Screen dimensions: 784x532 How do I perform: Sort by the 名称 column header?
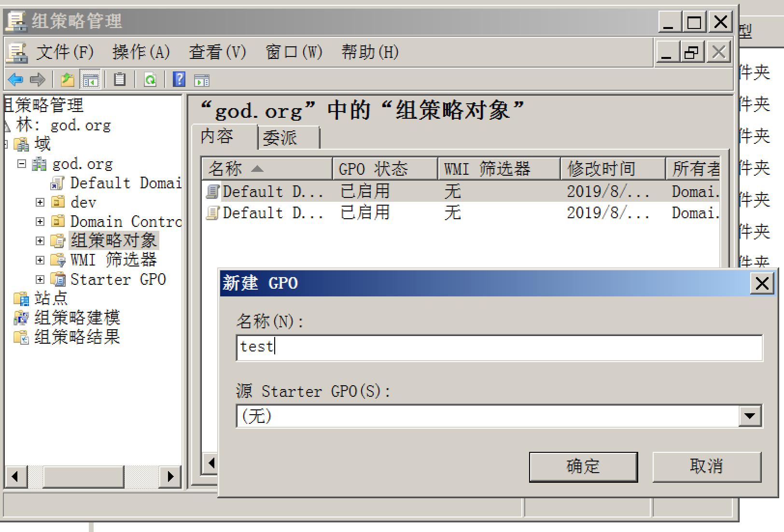267,168
